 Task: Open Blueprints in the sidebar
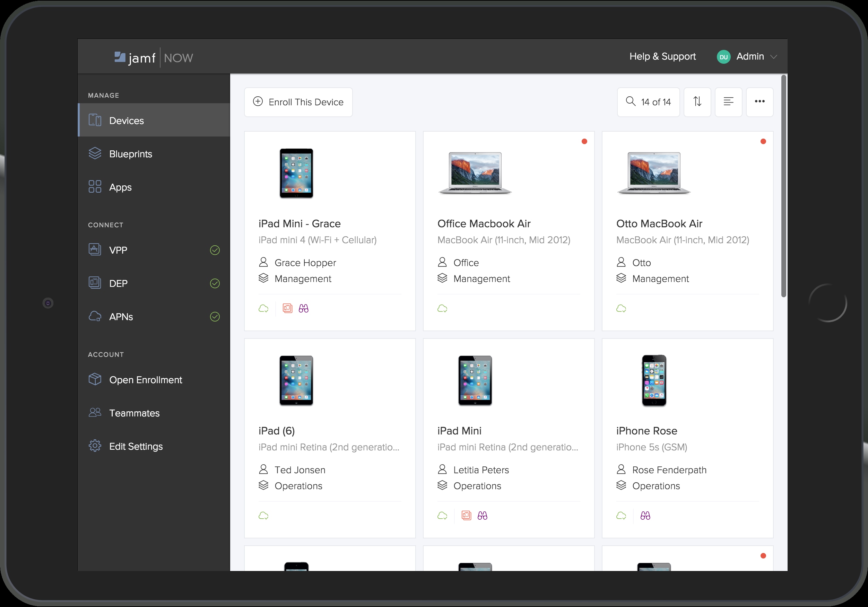[x=130, y=154]
